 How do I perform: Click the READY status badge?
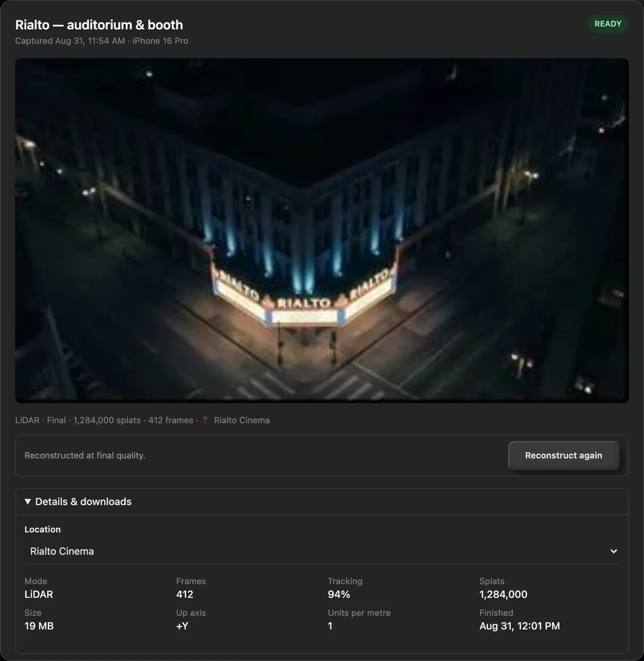point(608,24)
